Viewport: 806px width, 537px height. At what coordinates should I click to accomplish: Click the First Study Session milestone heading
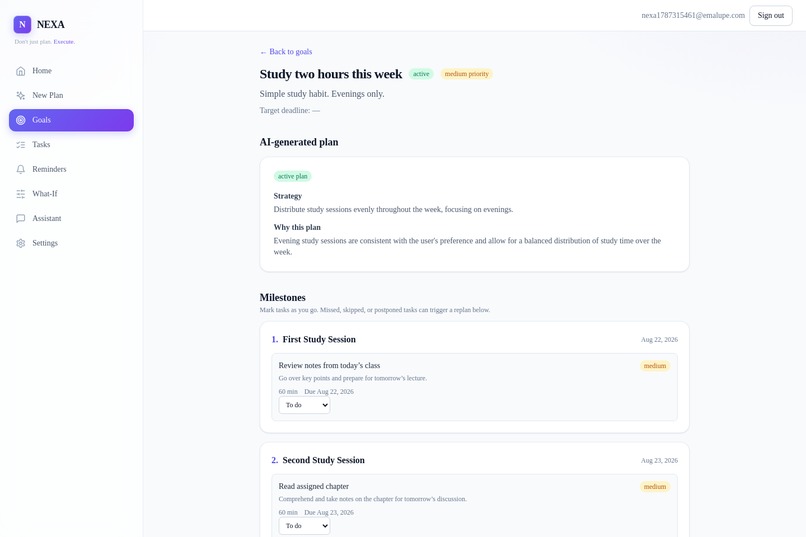[x=319, y=340]
